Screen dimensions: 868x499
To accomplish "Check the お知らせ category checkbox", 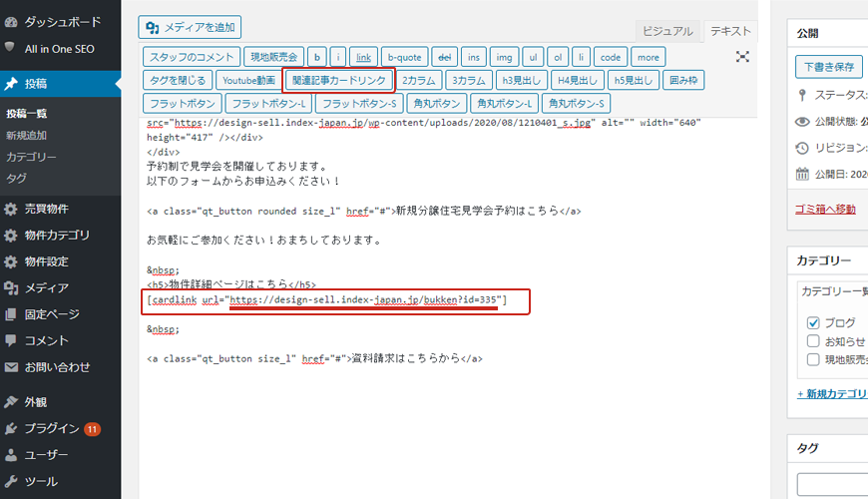I will coord(813,340).
